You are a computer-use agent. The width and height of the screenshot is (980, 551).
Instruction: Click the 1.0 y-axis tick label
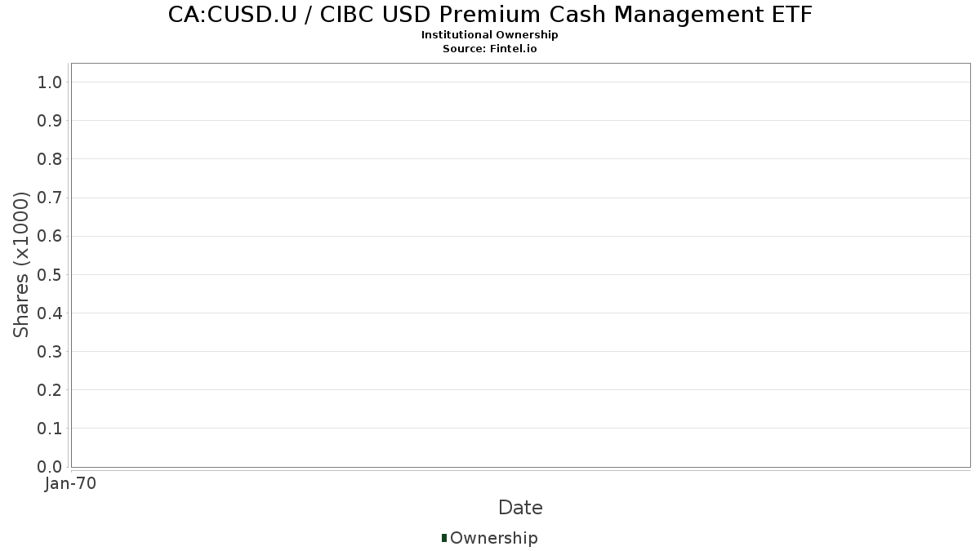50,82
